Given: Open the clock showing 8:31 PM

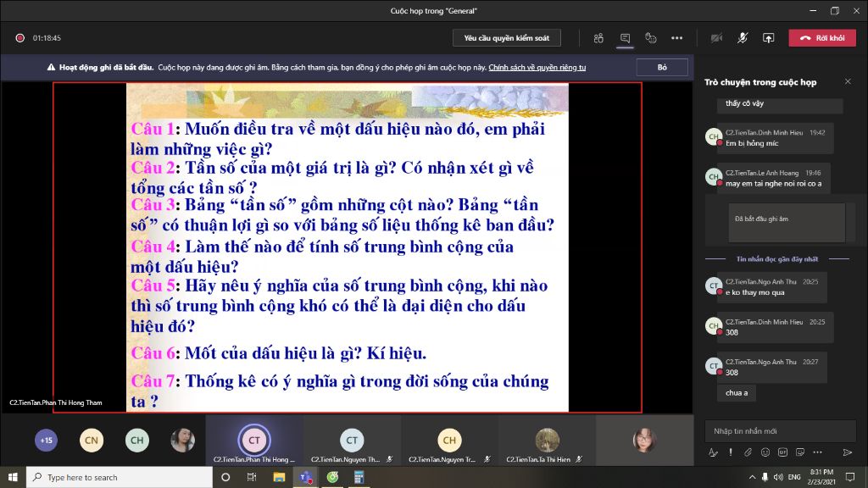Looking at the screenshot, I should tap(821, 477).
